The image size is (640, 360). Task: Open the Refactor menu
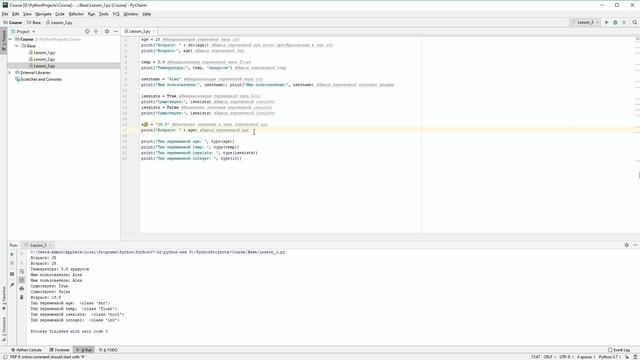click(76, 14)
